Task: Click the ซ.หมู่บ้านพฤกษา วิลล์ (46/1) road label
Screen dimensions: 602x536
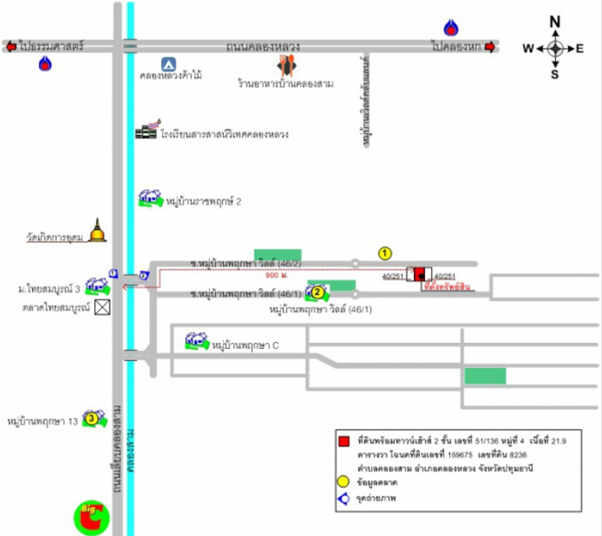Action: pos(246,294)
